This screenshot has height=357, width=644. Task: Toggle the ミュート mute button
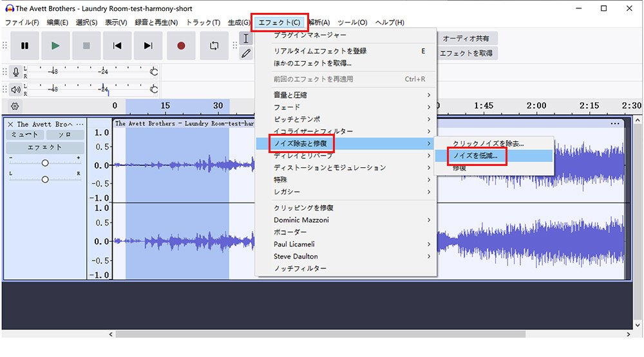(x=24, y=134)
